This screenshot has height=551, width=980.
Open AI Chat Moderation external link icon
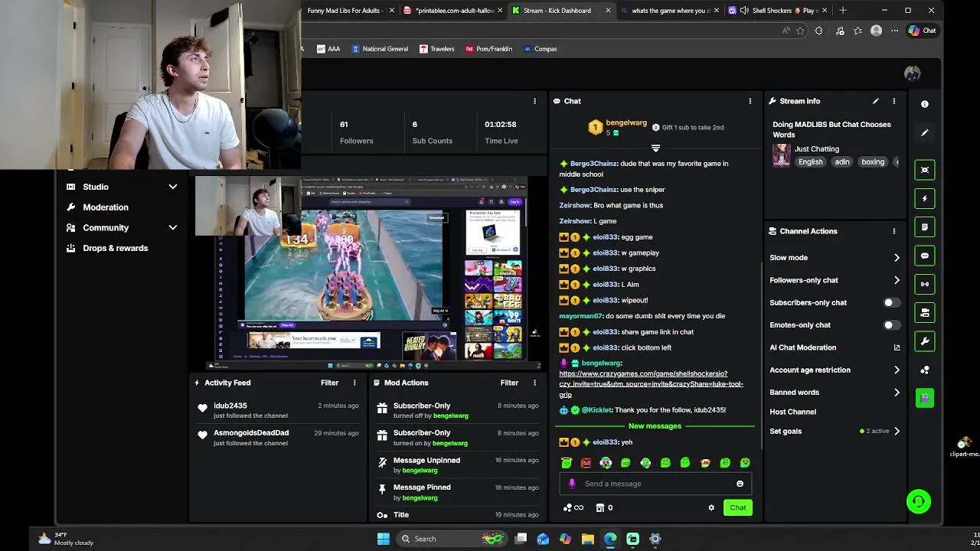point(897,347)
